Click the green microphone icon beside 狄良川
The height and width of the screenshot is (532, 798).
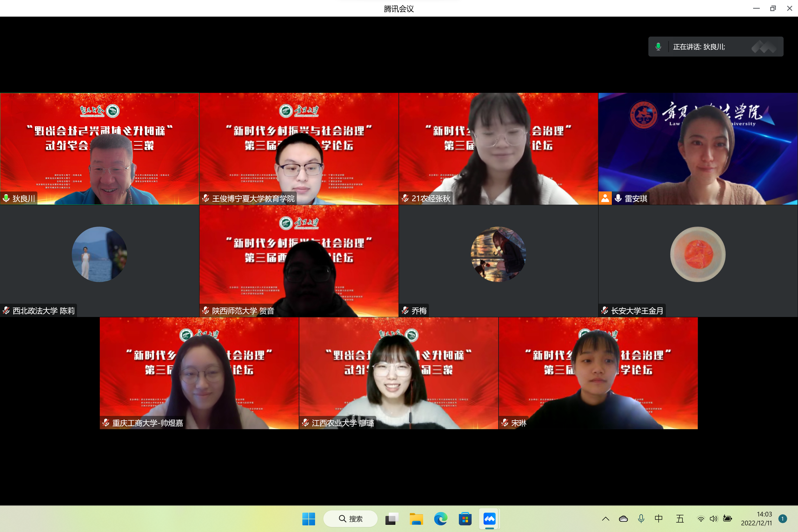6,198
